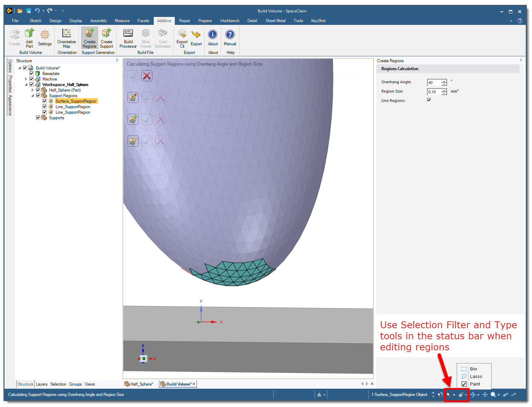
Task: Uncheck the Paint selection mode option
Action: coord(464,384)
